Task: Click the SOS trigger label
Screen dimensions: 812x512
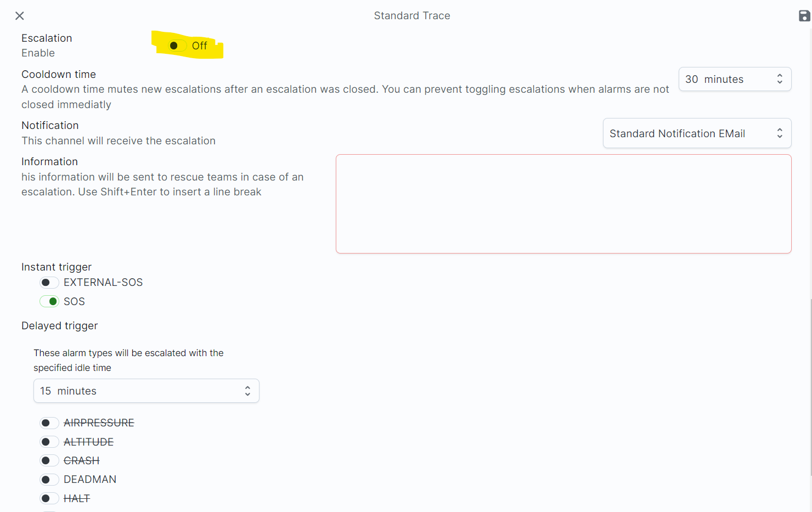Action: click(74, 301)
